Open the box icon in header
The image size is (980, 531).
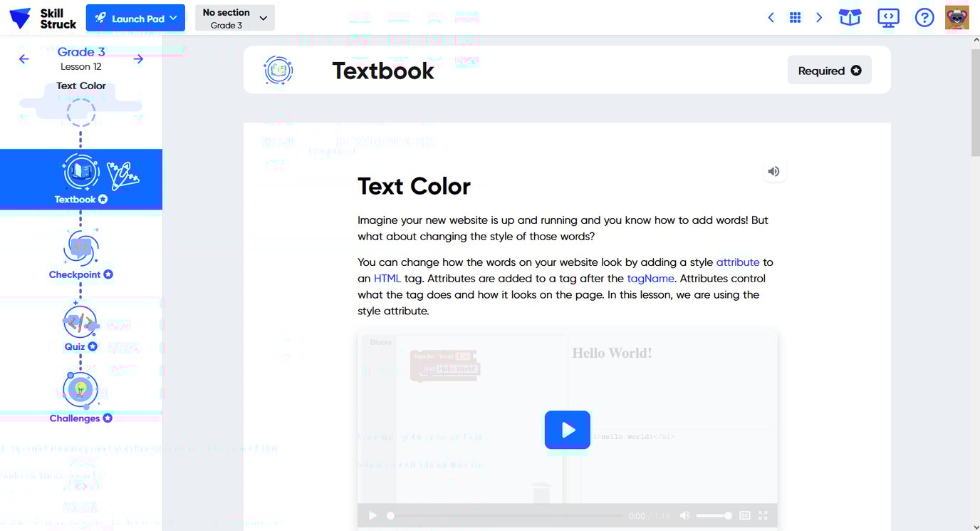click(x=850, y=18)
